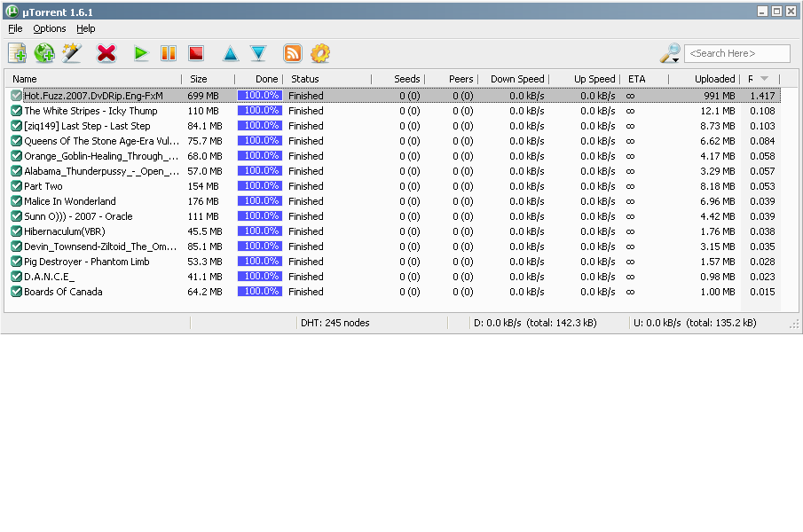803x532 pixels.
Task: Click Add Torrent from URL globe icon
Action: pos(44,53)
